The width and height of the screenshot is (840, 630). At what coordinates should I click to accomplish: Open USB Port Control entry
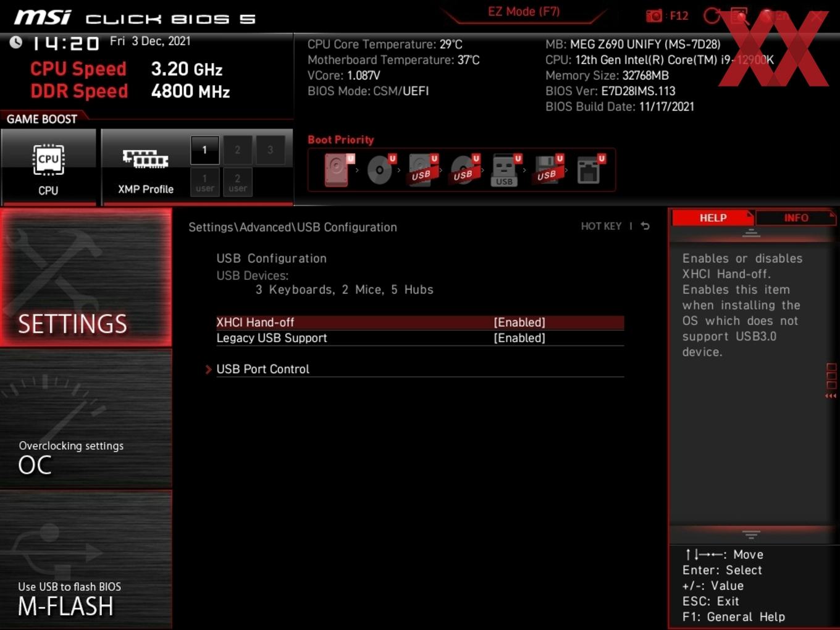(262, 369)
